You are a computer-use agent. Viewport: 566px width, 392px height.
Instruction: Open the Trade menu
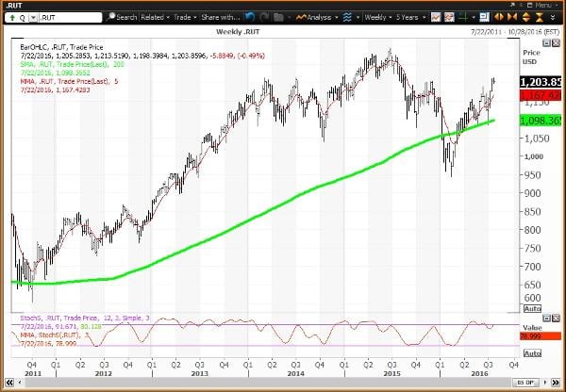185,17
